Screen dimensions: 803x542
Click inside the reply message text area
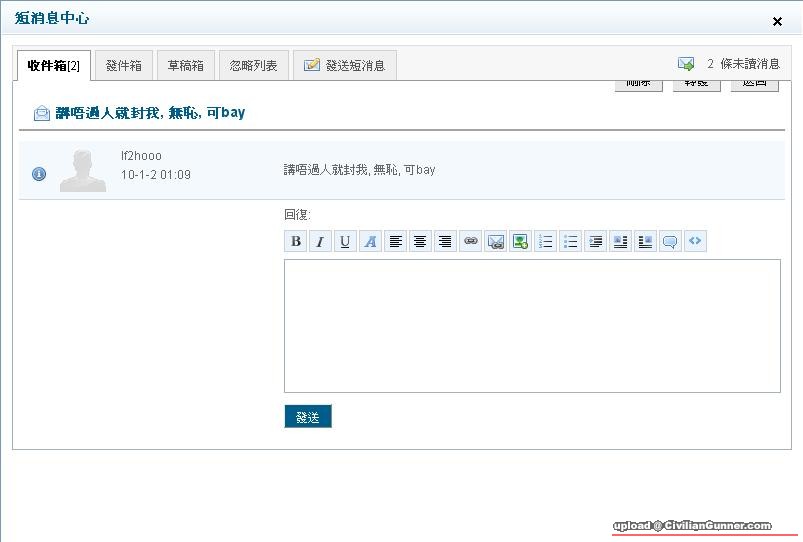pyautogui.click(x=532, y=326)
